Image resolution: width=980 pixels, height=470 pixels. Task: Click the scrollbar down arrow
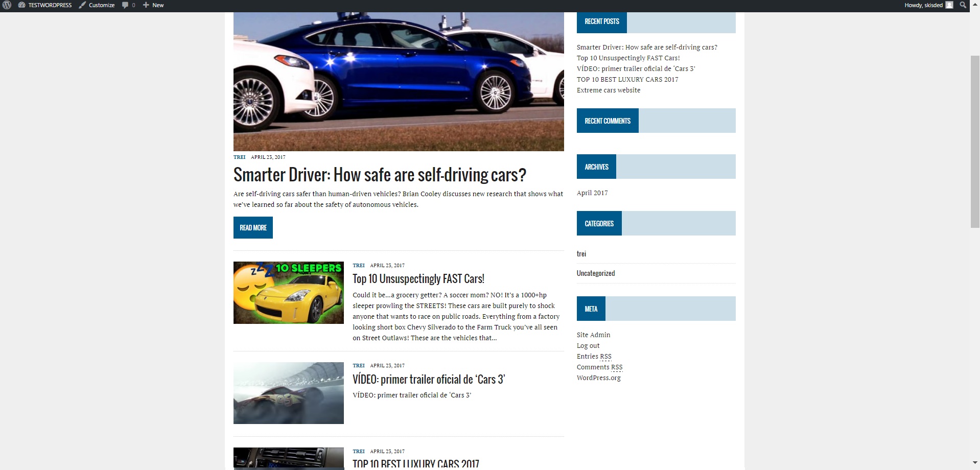point(975,463)
